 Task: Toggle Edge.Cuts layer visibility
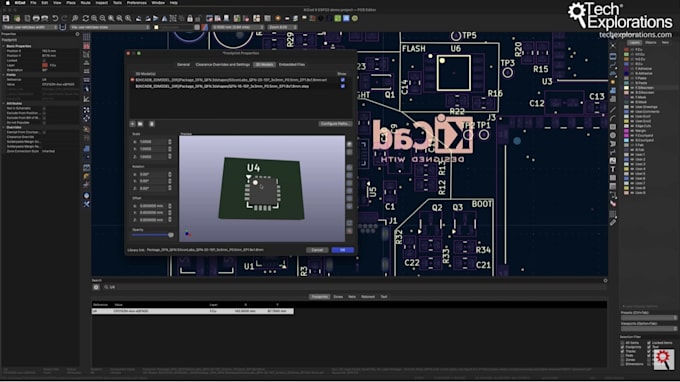632,126
